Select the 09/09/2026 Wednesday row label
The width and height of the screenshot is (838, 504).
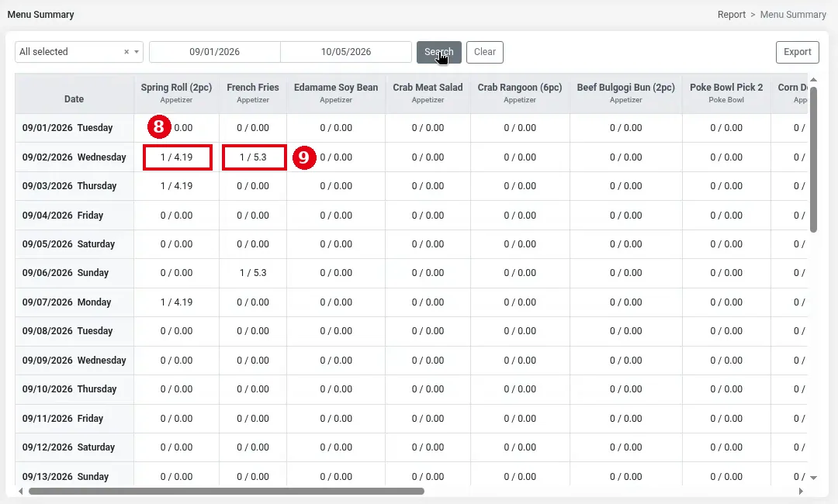[x=74, y=361]
